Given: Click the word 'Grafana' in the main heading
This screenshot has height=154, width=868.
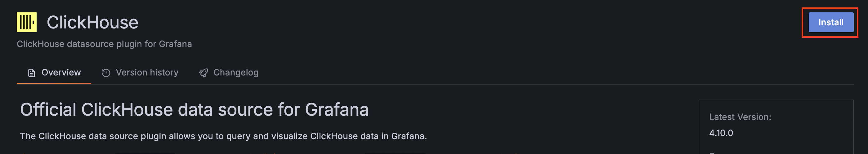Looking at the screenshot, I should pyautogui.click(x=337, y=109).
